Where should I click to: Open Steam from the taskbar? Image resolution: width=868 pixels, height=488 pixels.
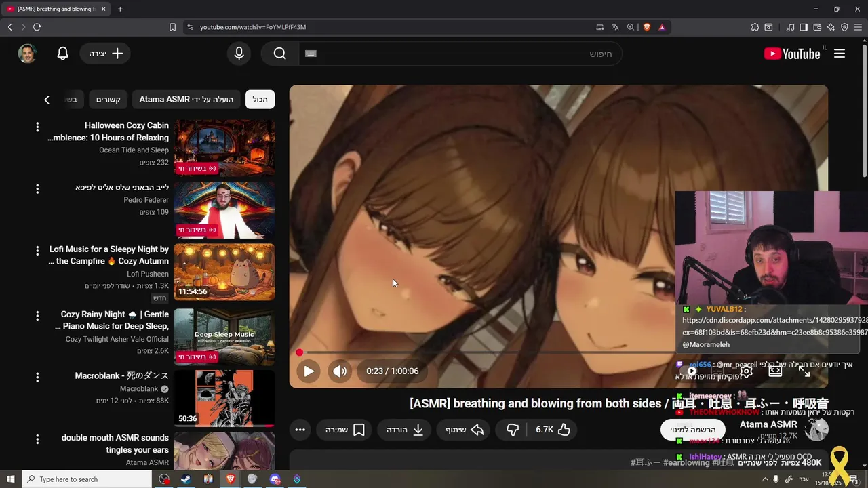pyautogui.click(x=185, y=479)
